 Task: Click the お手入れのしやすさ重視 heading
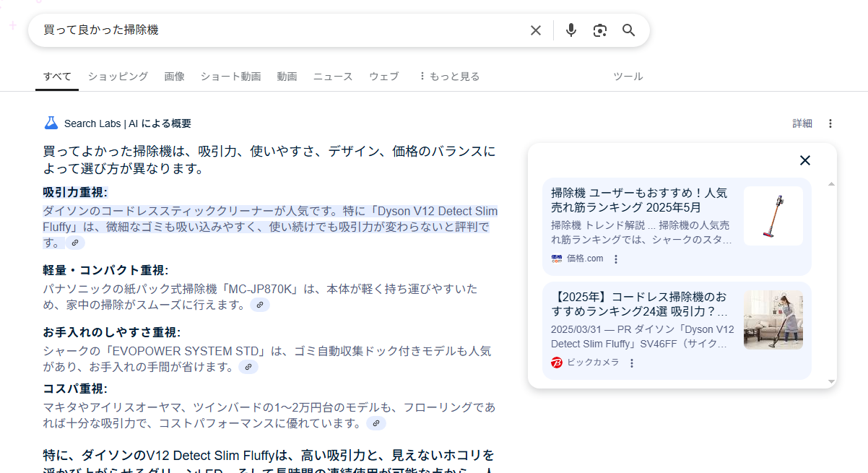[111, 332]
